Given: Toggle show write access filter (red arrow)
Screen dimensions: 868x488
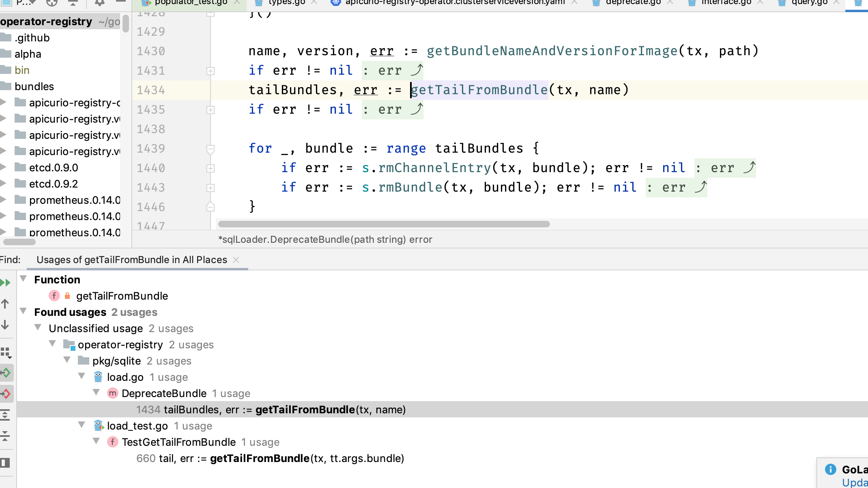Looking at the screenshot, I should pos(6,393).
